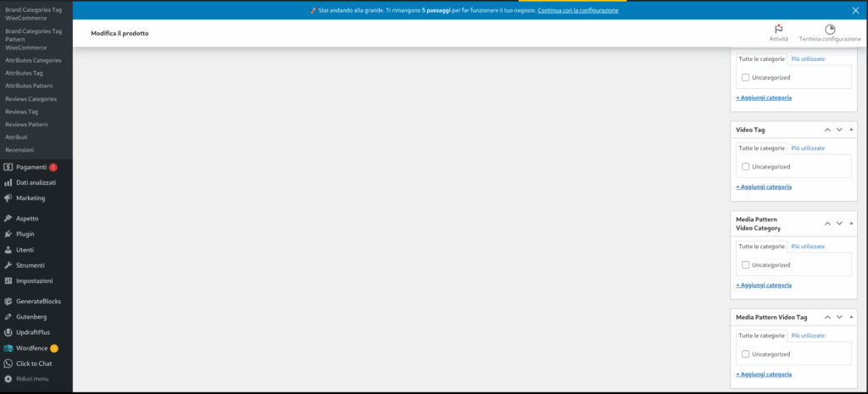868x394 pixels.
Task: Open Attributes Categories submenu item
Action: tap(33, 60)
